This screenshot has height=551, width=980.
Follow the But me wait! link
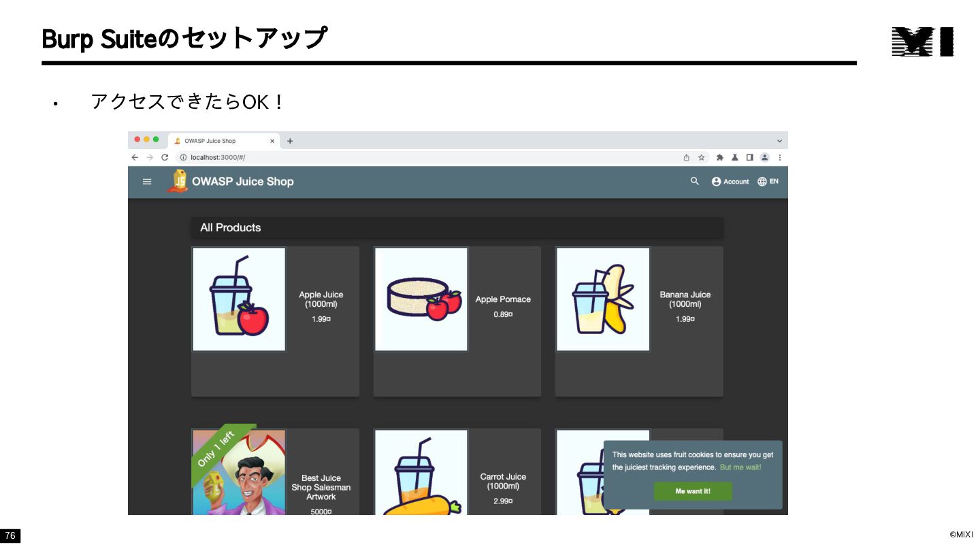click(x=740, y=467)
